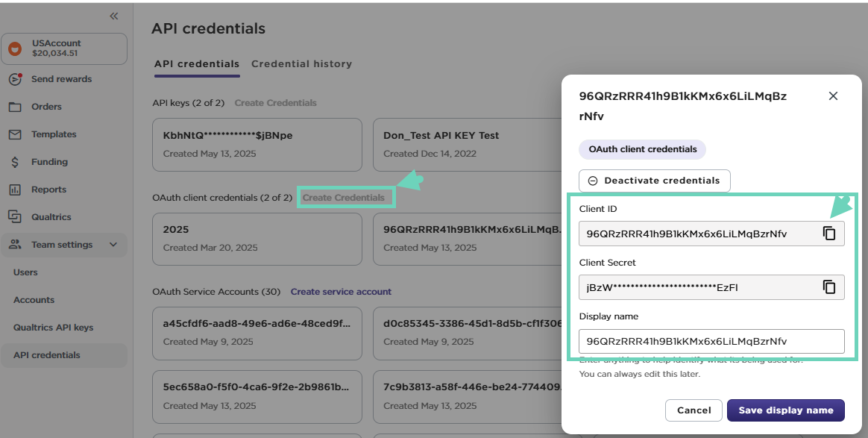
Task: Copy the Client ID to clipboard
Action: (829, 234)
